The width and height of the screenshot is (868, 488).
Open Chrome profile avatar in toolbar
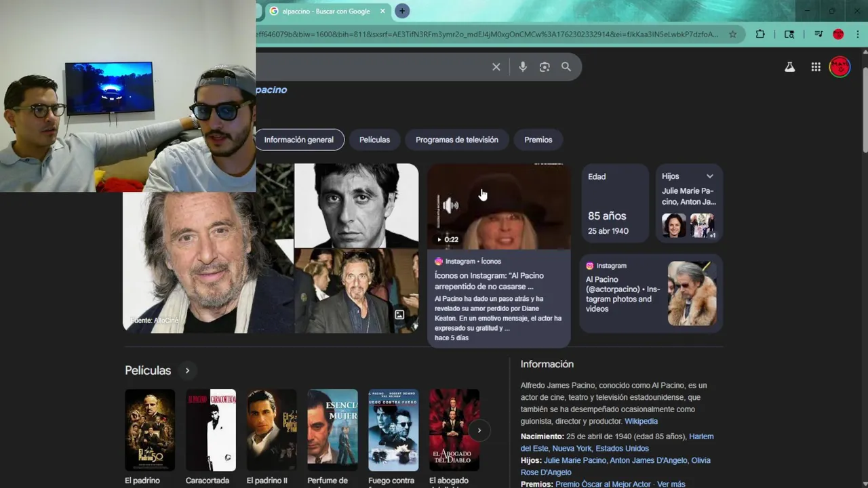[x=838, y=34]
